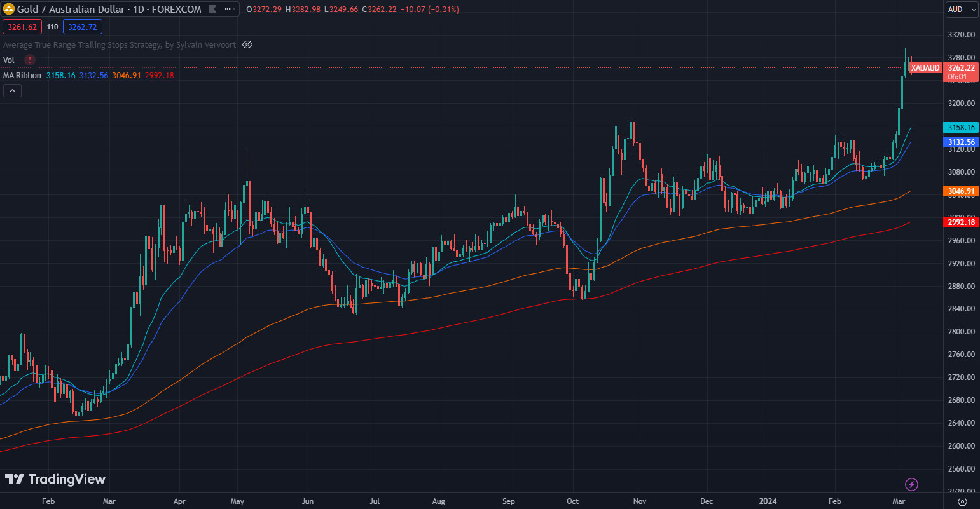Click the Dec label on time axis
980x509 pixels.
707,501
